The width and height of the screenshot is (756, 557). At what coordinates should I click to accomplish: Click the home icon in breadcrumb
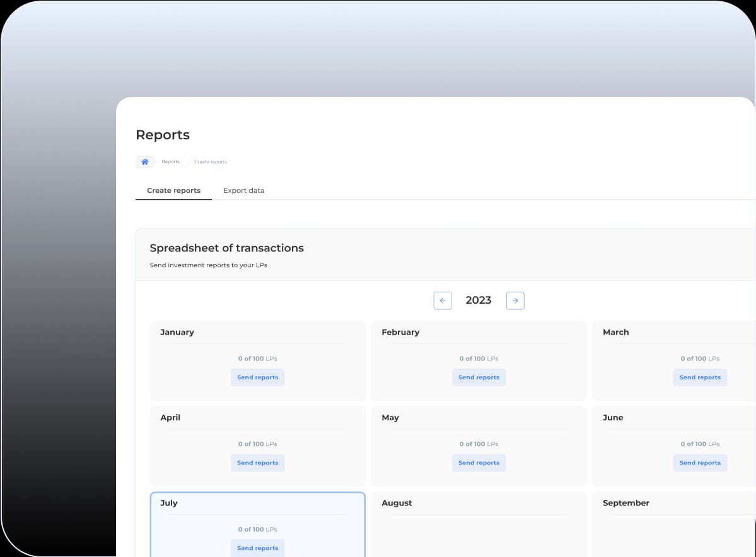[144, 162]
